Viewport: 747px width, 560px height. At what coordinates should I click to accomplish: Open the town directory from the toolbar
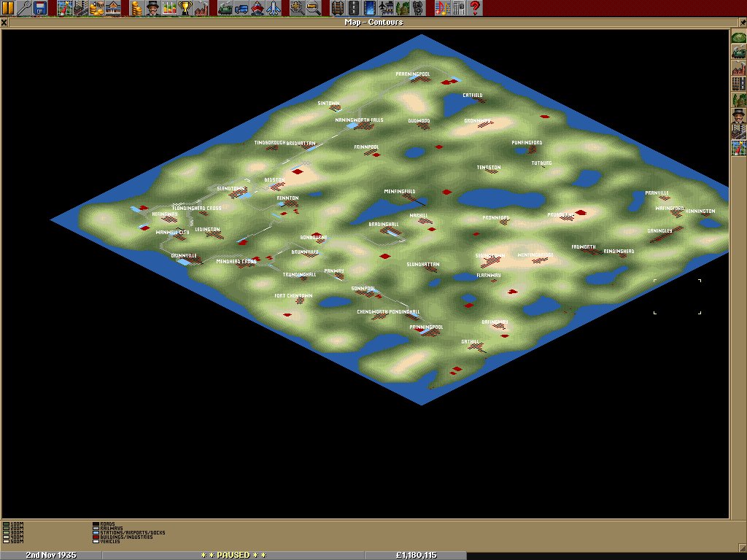tap(80, 7)
